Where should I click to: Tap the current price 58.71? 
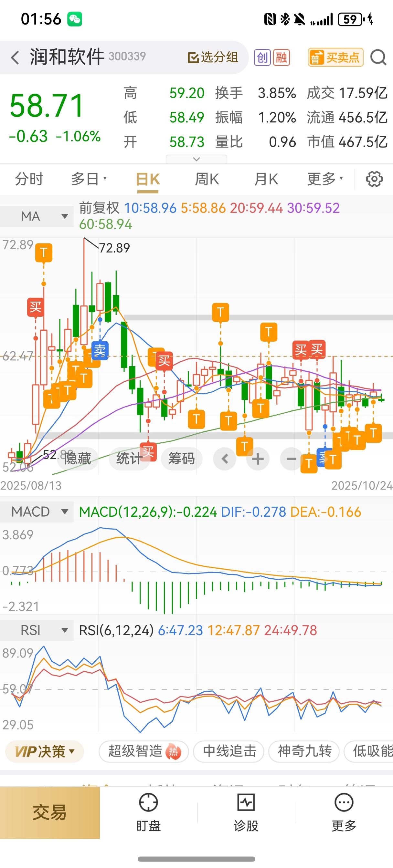[x=47, y=106]
